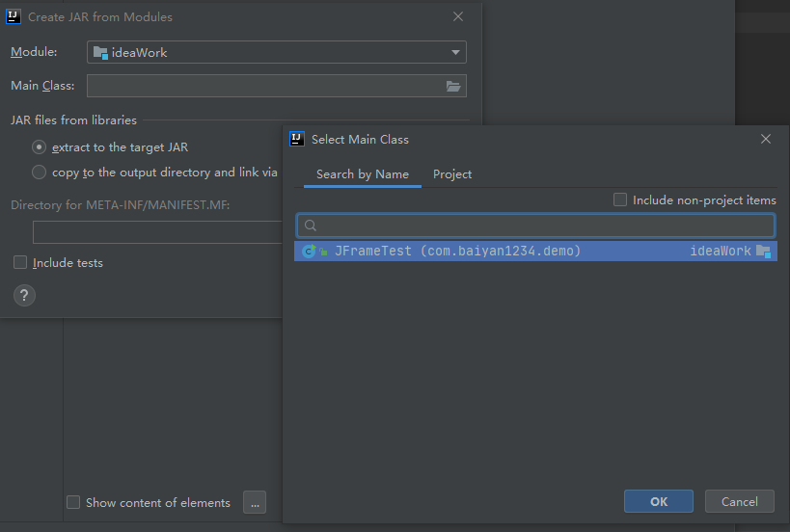Click the help question mark button
The image size is (790, 532).
point(24,296)
